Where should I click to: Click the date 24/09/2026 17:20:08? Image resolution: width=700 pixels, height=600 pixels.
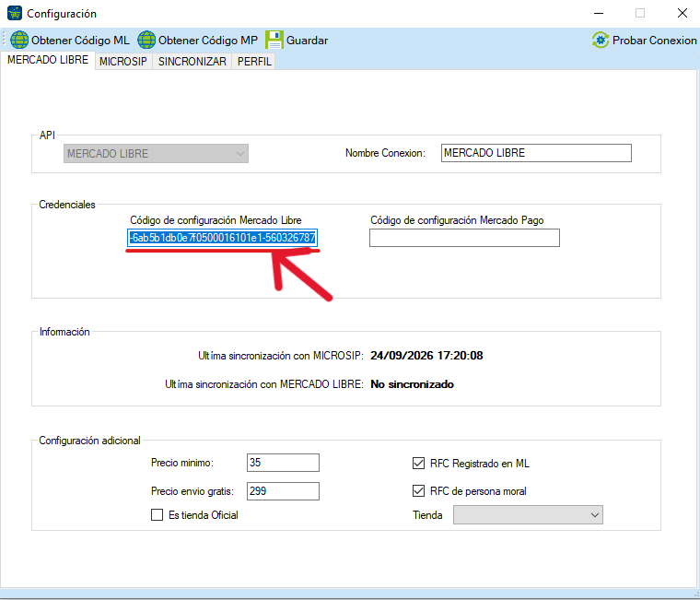tap(426, 356)
